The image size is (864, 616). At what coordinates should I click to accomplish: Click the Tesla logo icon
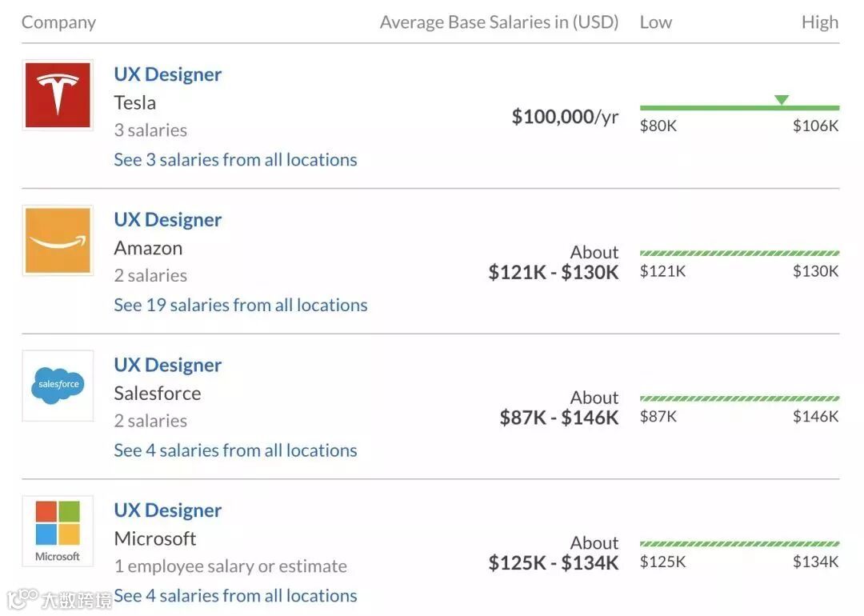[x=58, y=95]
